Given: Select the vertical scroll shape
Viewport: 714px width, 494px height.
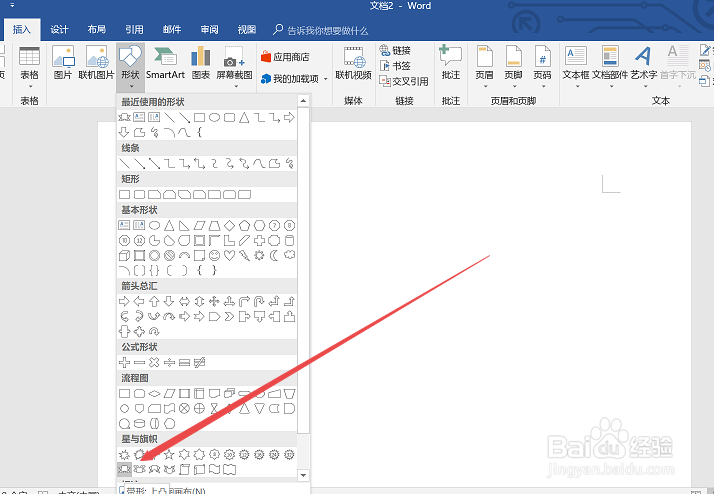Looking at the screenshot, I should point(184,469).
